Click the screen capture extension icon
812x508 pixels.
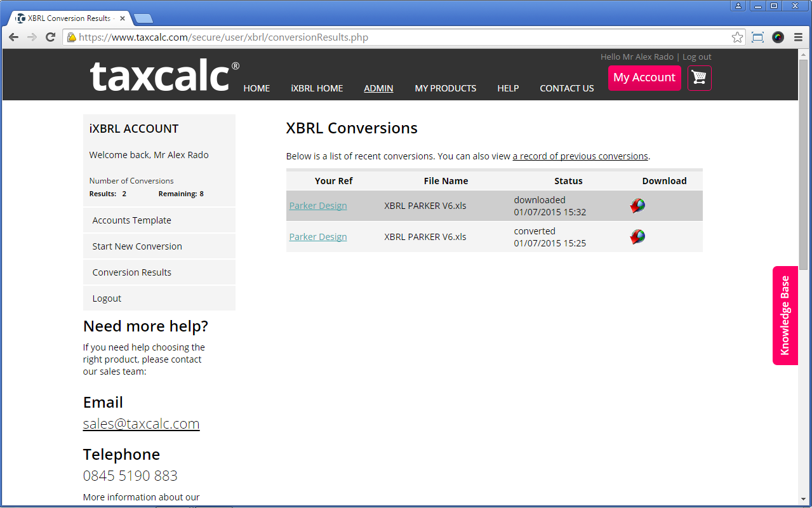[x=757, y=37]
